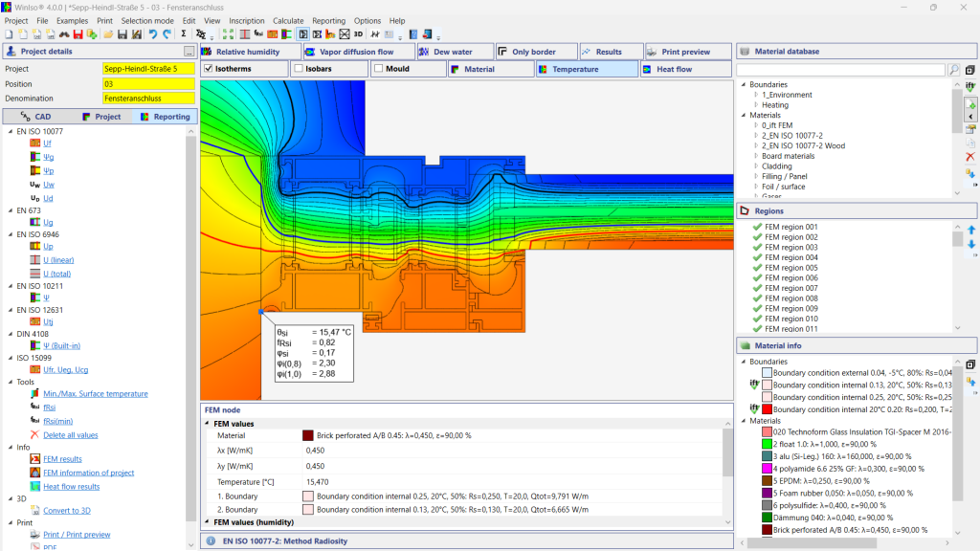Toggle checkmark for FEM region 001

[x=758, y=227]
